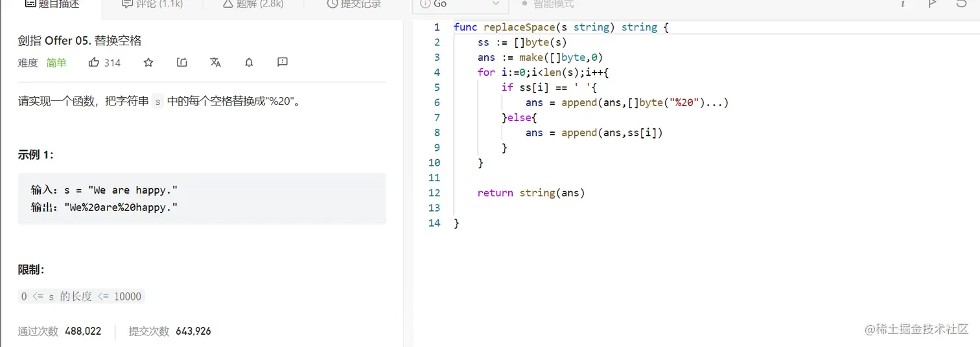The height and width of the screenshot is (347, 980).
Task: Click the problem title 剑指 Offer 05. 替换空格
Action: point(80,40)
